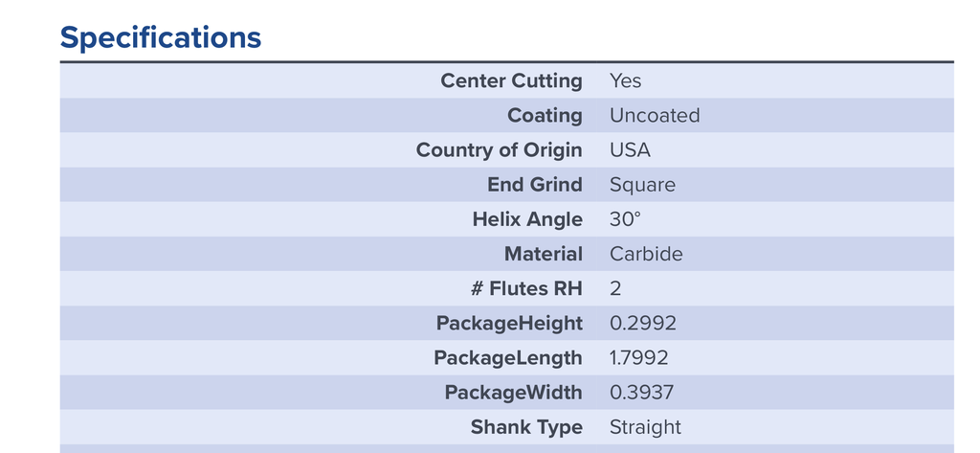Click the PackageLength value 1.7992

[639, 358]
